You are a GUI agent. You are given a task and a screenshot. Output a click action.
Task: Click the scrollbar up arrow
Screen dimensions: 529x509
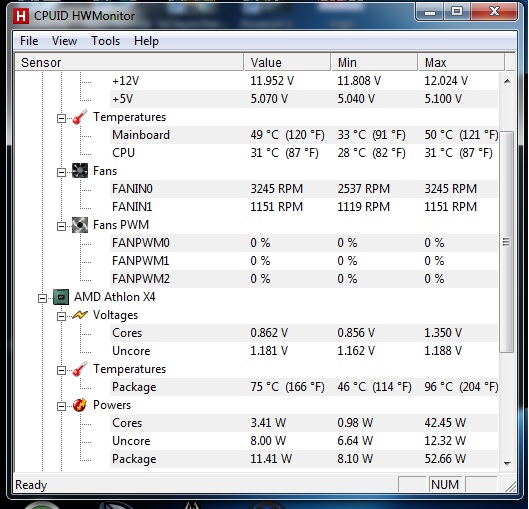click(x=507, y=81)
